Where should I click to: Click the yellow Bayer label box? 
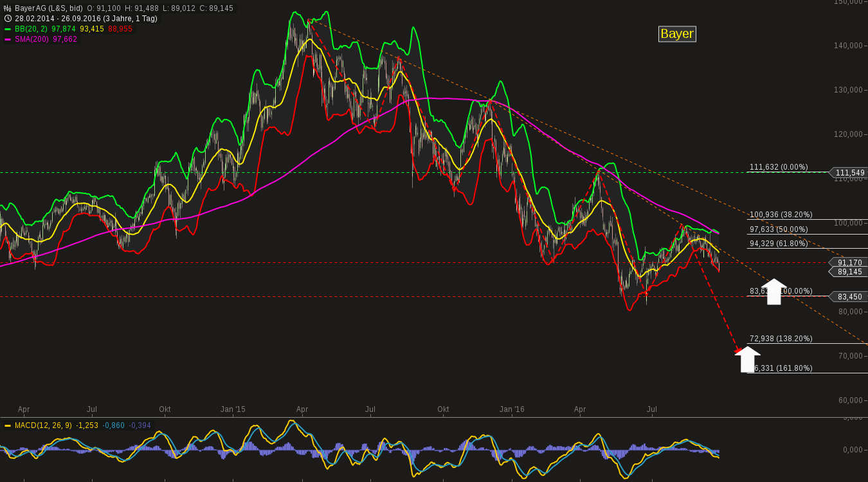click(677, 34)
